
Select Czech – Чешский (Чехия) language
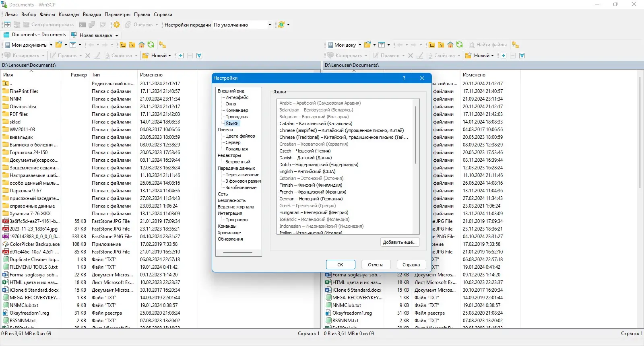click(x=305, y=151)
